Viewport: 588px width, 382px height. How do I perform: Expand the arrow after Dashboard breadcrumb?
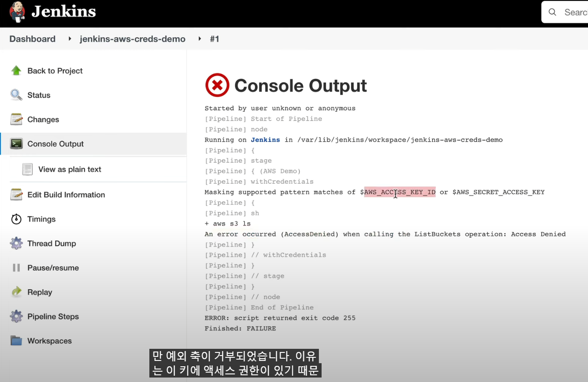(x=70, y=39)
